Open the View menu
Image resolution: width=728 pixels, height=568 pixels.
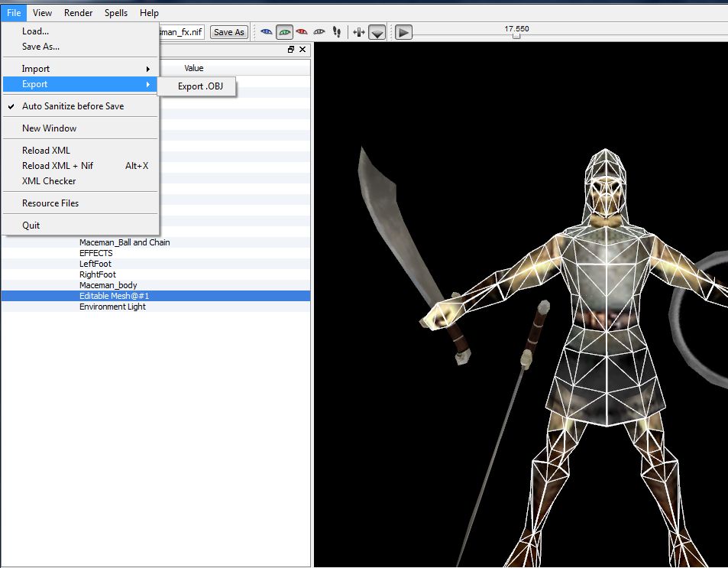(42, 12)
